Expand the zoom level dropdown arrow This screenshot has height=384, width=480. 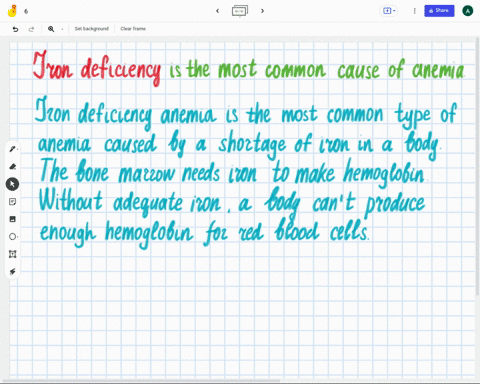tap(62, 29)
